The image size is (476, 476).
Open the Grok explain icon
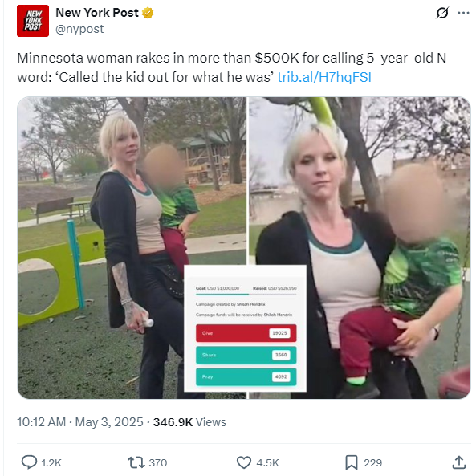click(x=442, y=13)
